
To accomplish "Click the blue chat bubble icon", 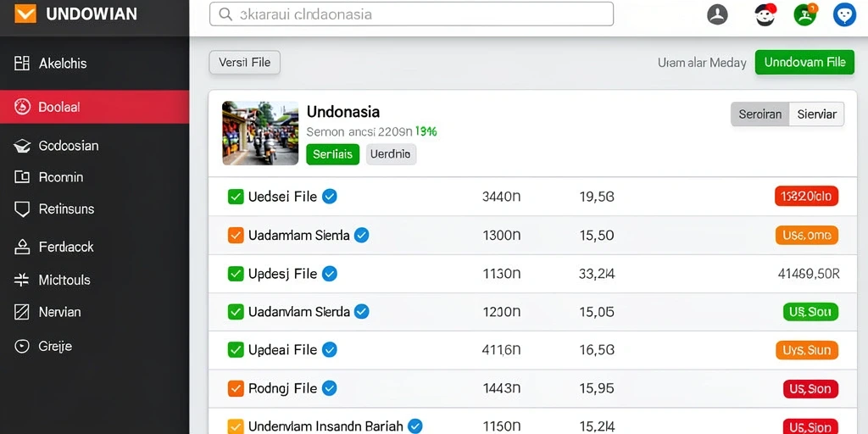I will point(844,14).
